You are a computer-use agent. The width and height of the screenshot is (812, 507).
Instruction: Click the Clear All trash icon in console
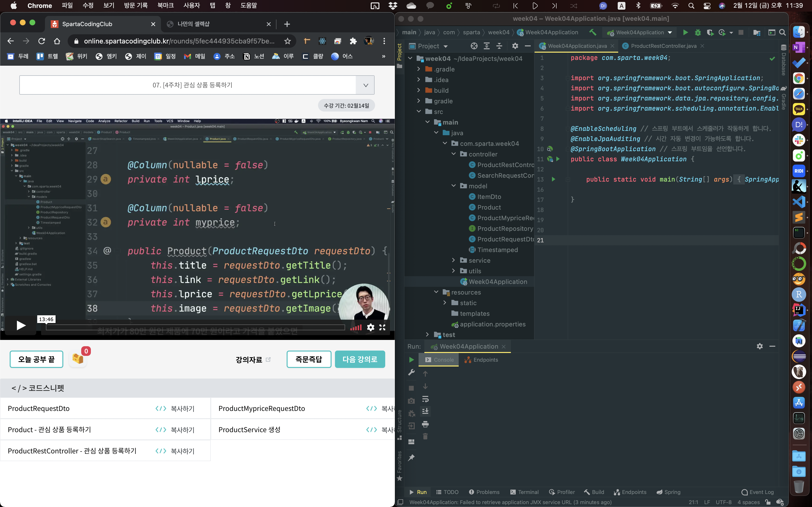(x=425, y=437)
